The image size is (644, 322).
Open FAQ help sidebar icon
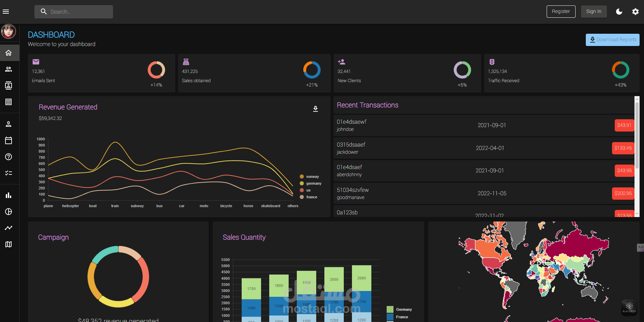click(9, 157)
